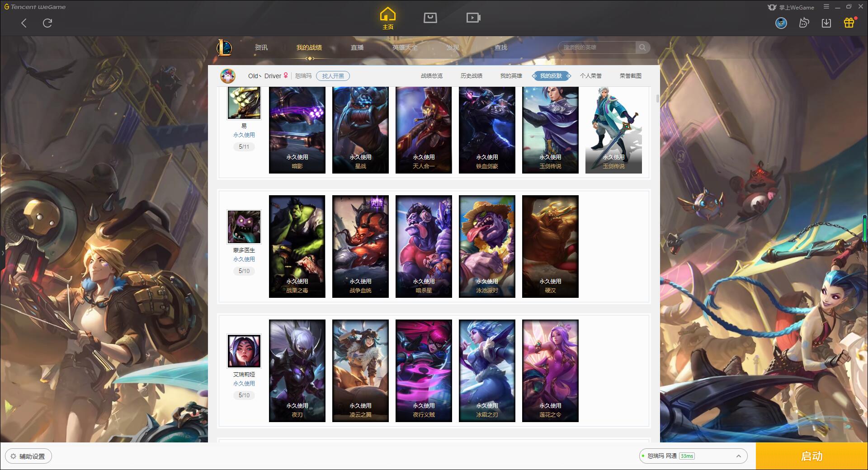Screen dimensions: 868x470
Task: Expand the left edge side panel handle
Action: 2,253
